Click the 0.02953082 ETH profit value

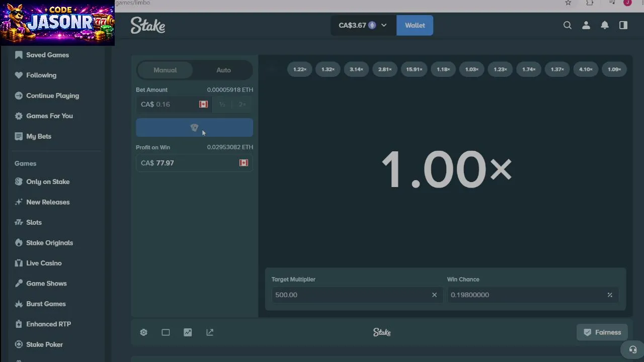[230, 147]
